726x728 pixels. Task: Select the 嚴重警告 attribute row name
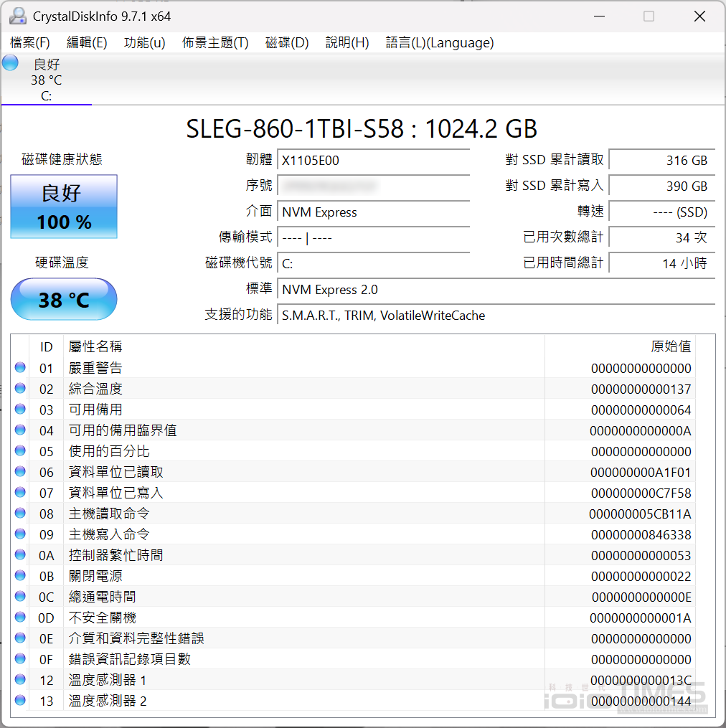pyautogui.click(x=95, y=368)
